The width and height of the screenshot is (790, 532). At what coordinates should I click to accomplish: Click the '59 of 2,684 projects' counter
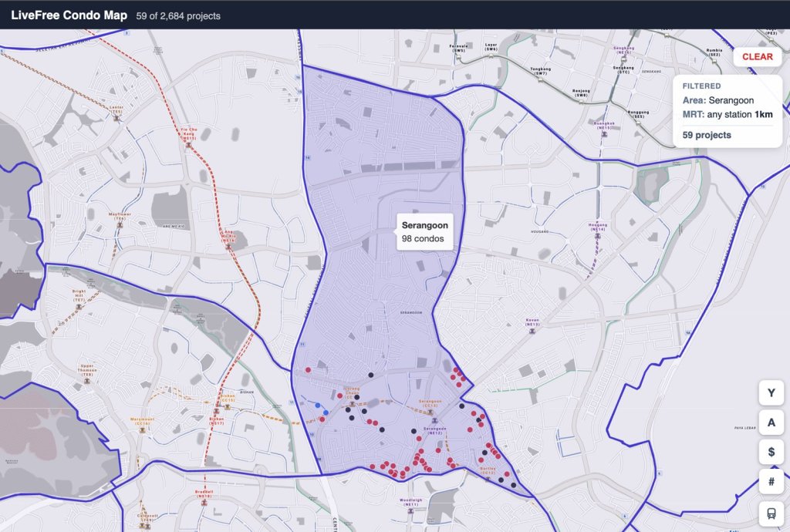click(178, 16)
